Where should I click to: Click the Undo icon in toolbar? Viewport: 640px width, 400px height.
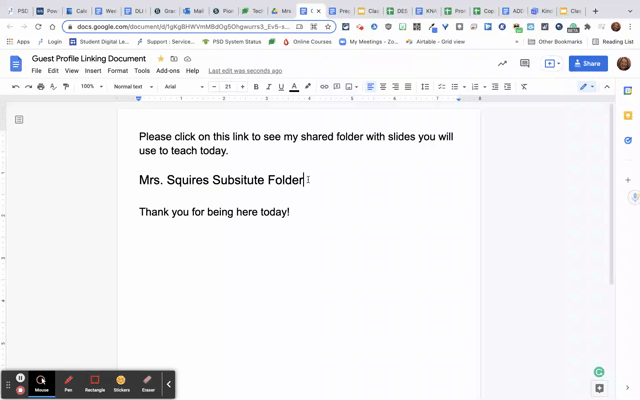point(16,87)
